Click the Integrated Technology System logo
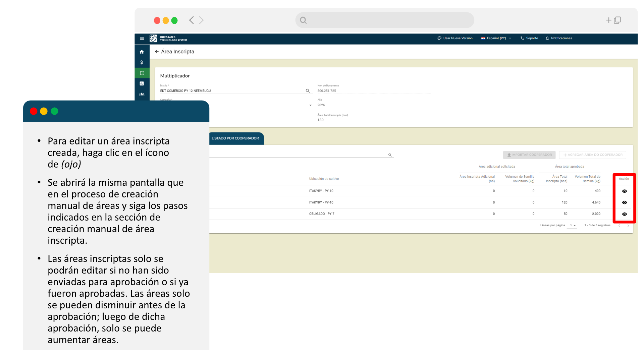644x362 pixels. coord(168,39)
